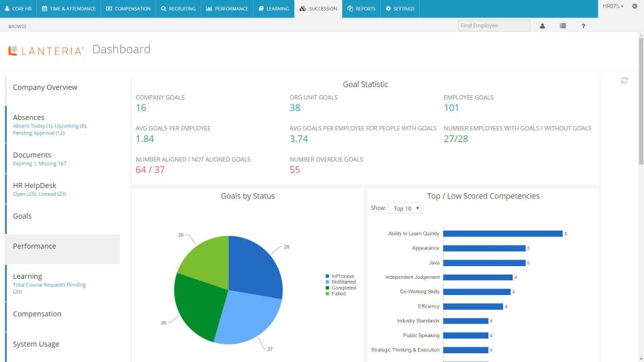Screen dimensions: 644x362
Task: Click the person icon next to Find Employee
Action: tap(543, 26)
